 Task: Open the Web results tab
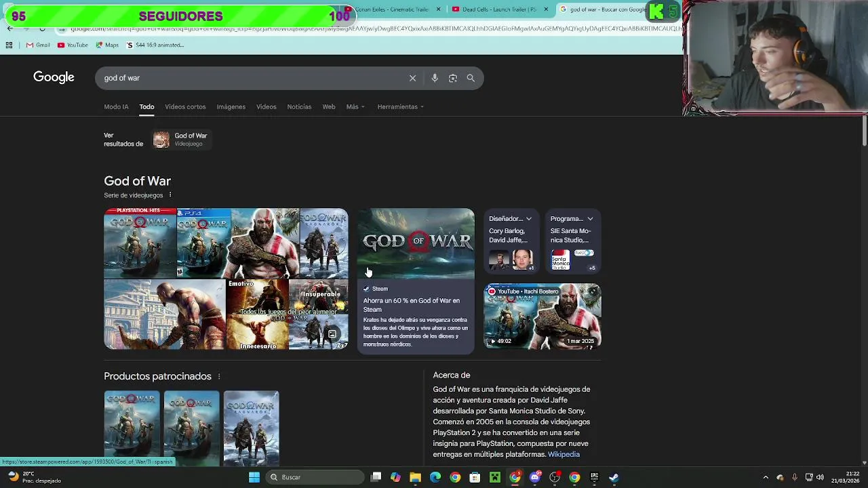click(x=329, y=107)
